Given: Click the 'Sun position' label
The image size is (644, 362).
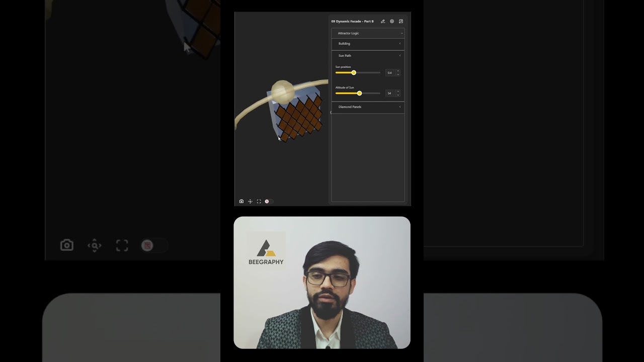Looking at the screenshot, I should click(343, 67).
